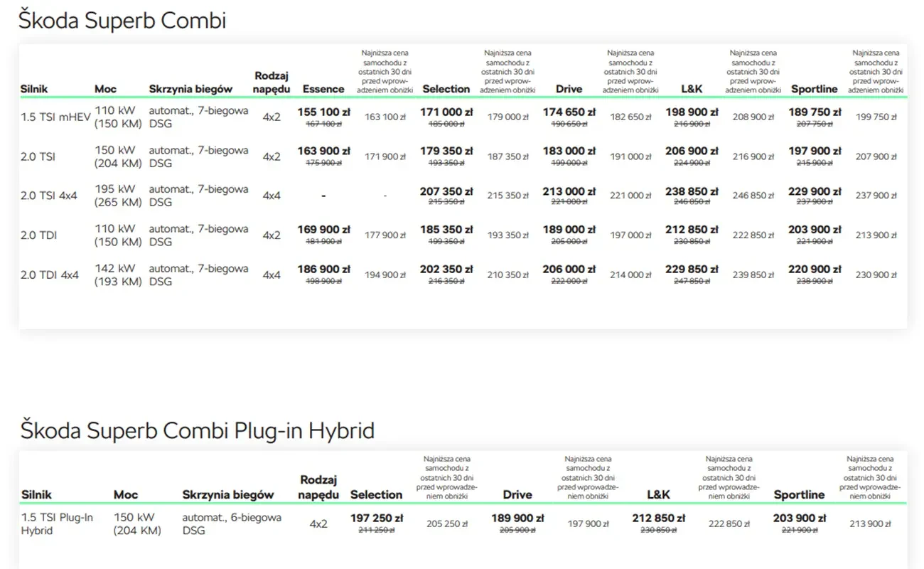
Task: Click the '142 kW (193 KM)' power cell
Action: (x=118, y=275)
